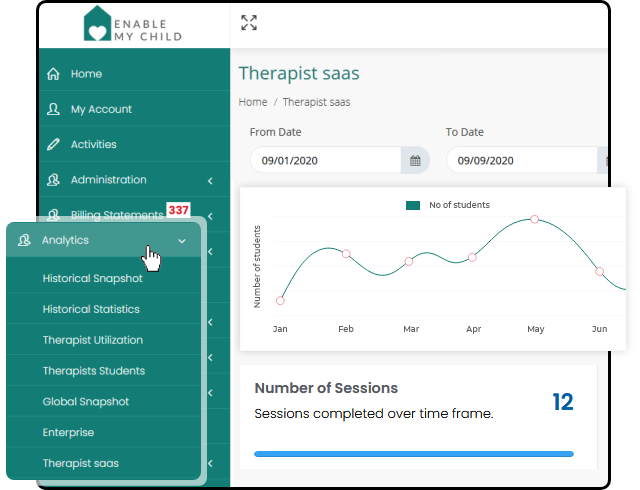Click the Administration user icon
This screenshot has width=640, height=490.
coord(53,180)
